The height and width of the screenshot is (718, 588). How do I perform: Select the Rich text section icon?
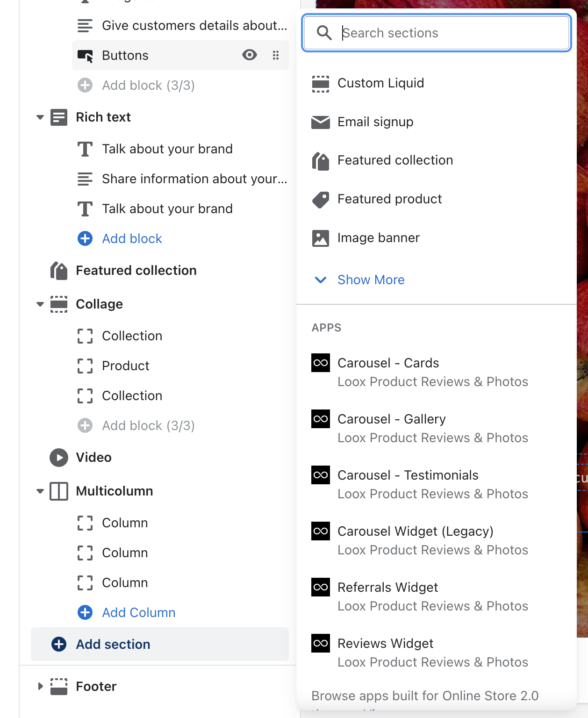pos(58,117)
